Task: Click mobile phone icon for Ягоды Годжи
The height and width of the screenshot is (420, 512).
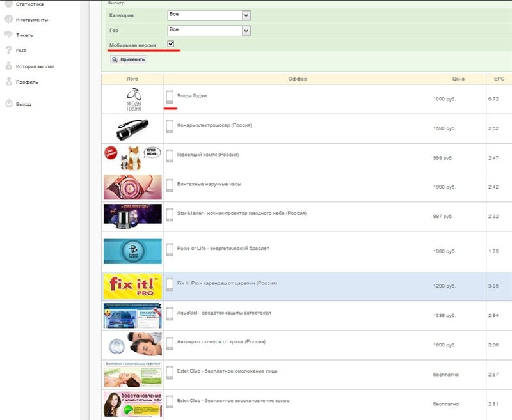Action: pos(170,97)
